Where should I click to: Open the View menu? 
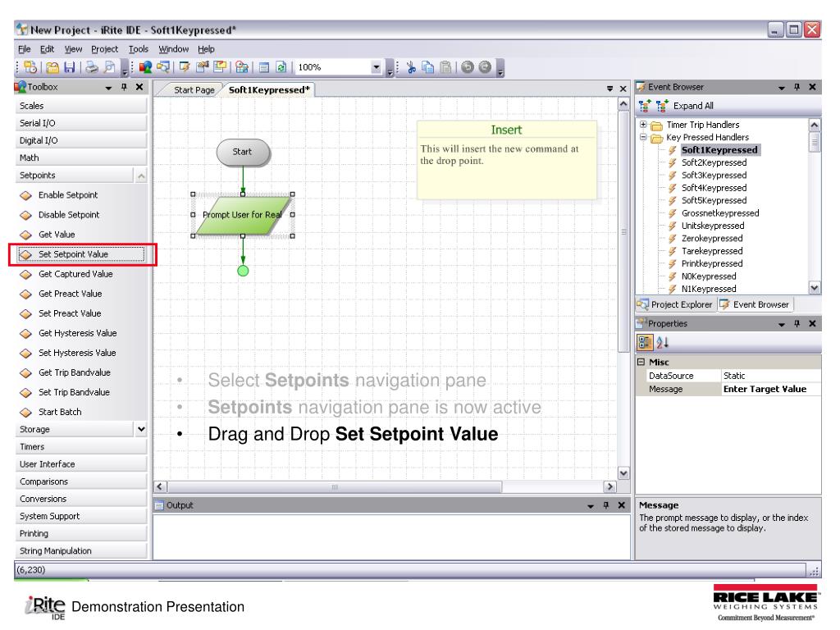tap(73, 48)
